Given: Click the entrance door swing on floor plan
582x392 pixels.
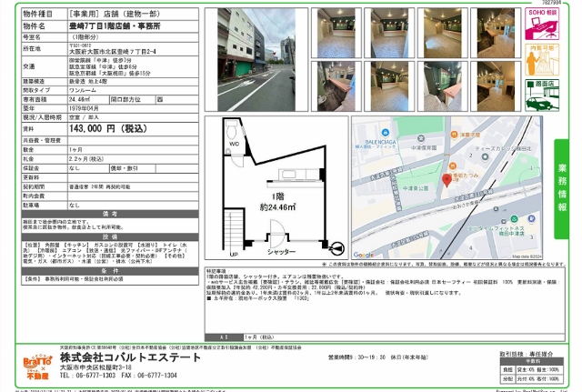Looking at the screenshot, I should coord(277,234).
